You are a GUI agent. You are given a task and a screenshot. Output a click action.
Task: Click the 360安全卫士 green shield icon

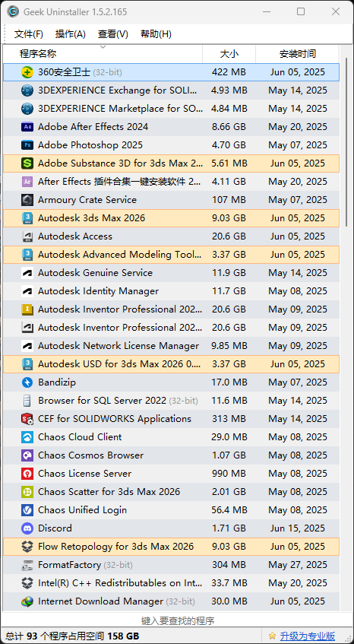point(27,72)
